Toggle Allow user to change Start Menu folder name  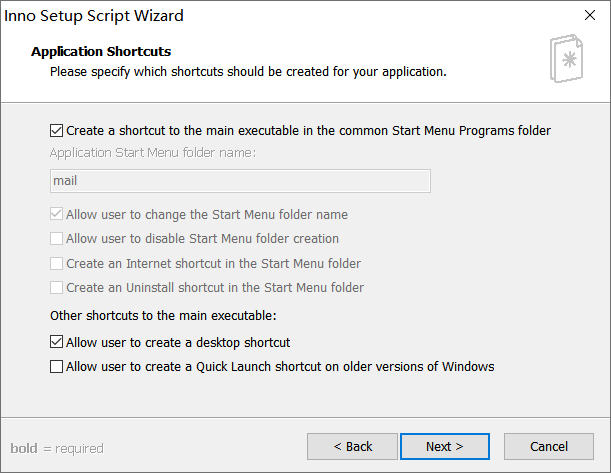tap(57, 214)
